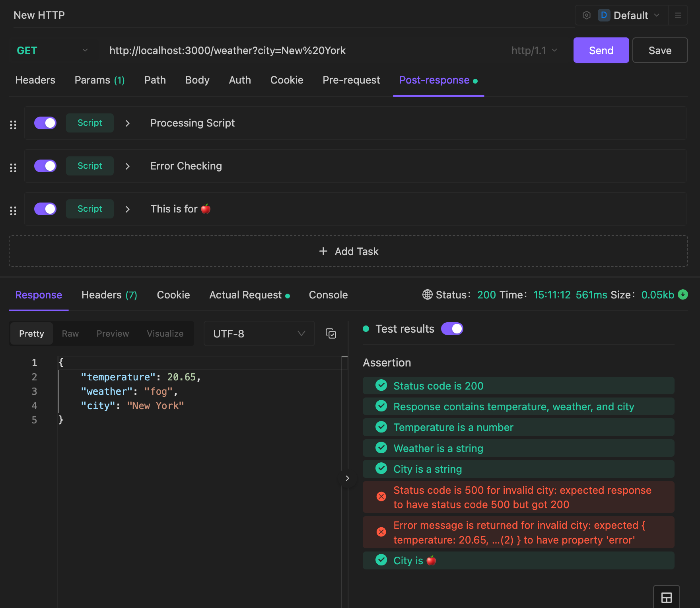This screenshot has width=700, height=608.
Task: Click the green check beside Status code is 200
Action: tap(381, 385)
